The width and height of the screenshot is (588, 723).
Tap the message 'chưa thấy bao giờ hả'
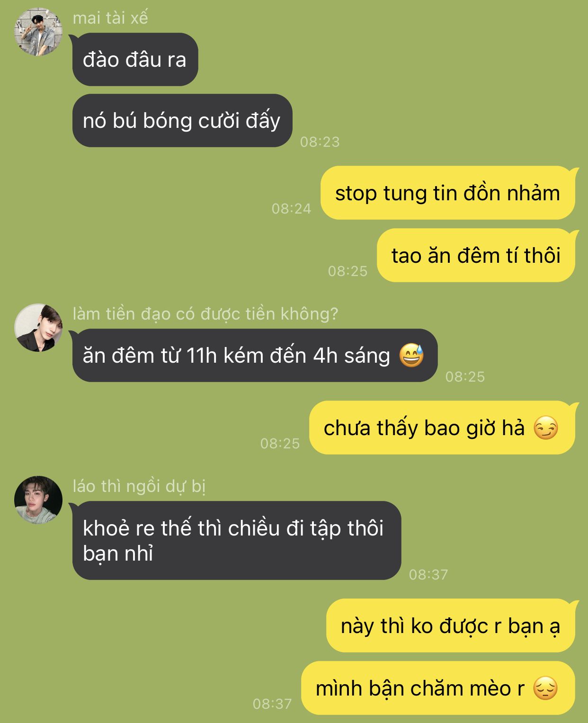click(x=442, y=428)
